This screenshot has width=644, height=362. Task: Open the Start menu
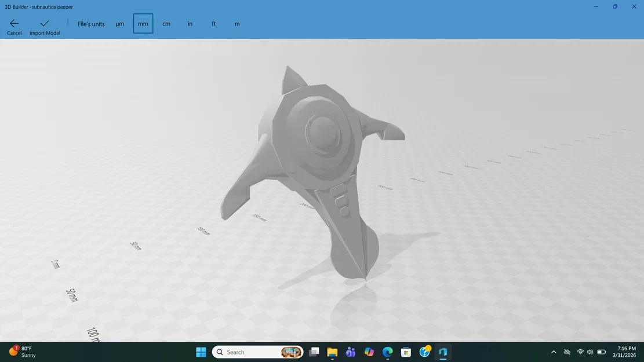click(x=201, y=352)
